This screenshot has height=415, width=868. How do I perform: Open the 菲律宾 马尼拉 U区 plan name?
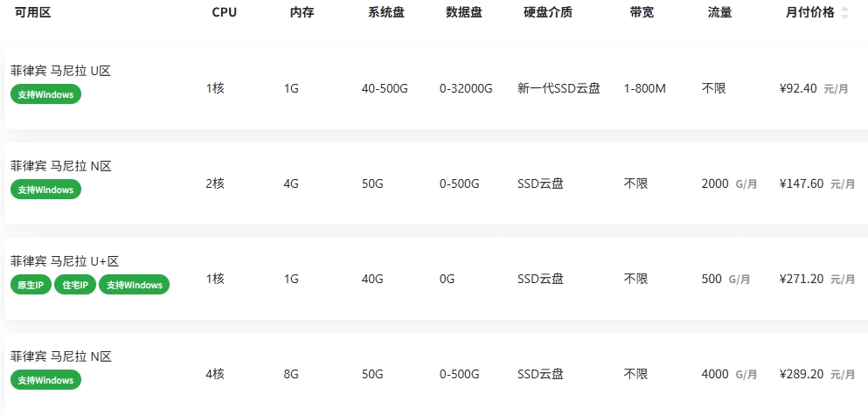click(60, 71)
